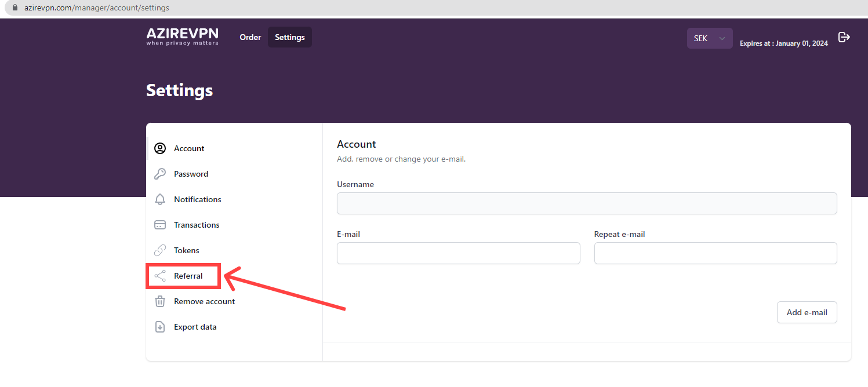The height and width of the screenshot is (387, 868).
Task: Click the Username field
Action: pos(587,203)
